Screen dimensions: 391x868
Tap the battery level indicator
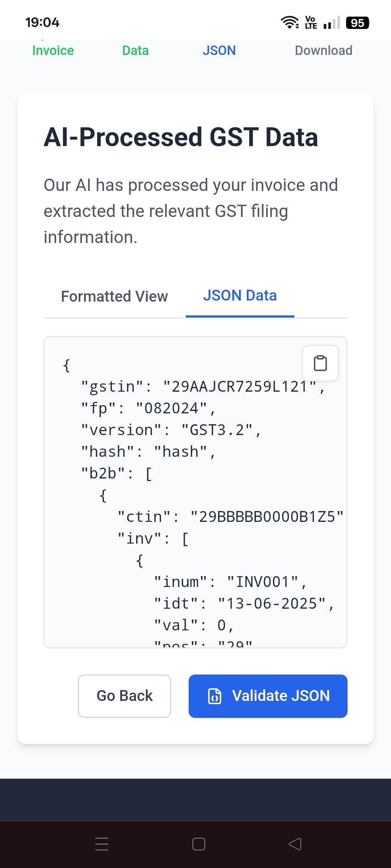coord(357,23)
